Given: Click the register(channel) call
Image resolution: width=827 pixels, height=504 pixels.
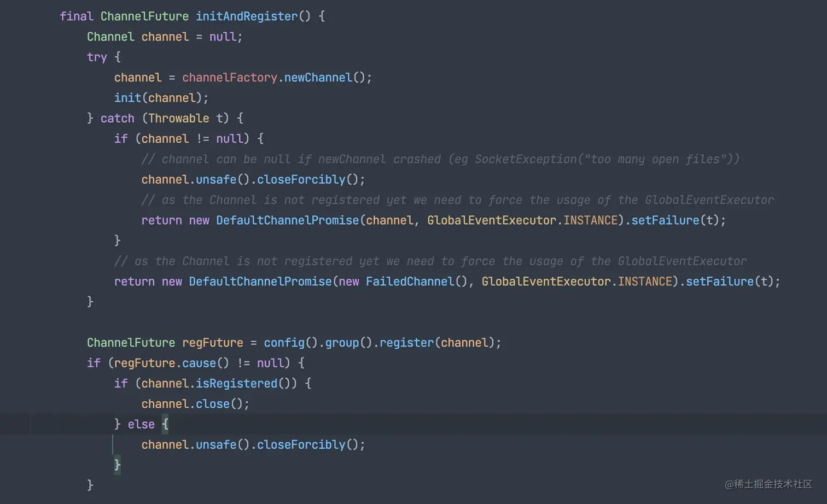Looking at the screenshot, I should [436, 343].
